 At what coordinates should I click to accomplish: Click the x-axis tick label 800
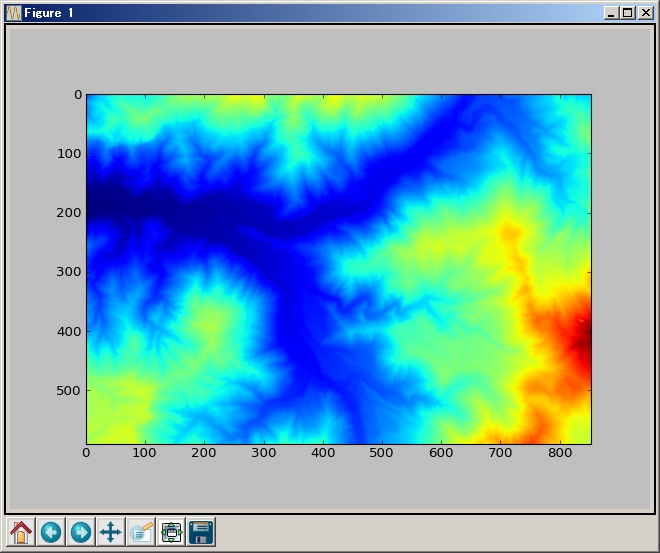point(559,454)
